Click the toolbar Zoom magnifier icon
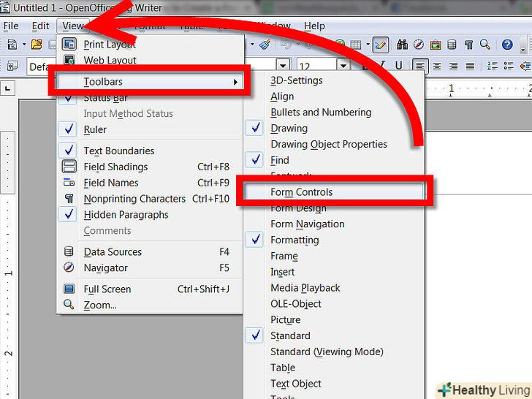Image resolution: width=532 pixels, height=399 pixels. (485, 45)
